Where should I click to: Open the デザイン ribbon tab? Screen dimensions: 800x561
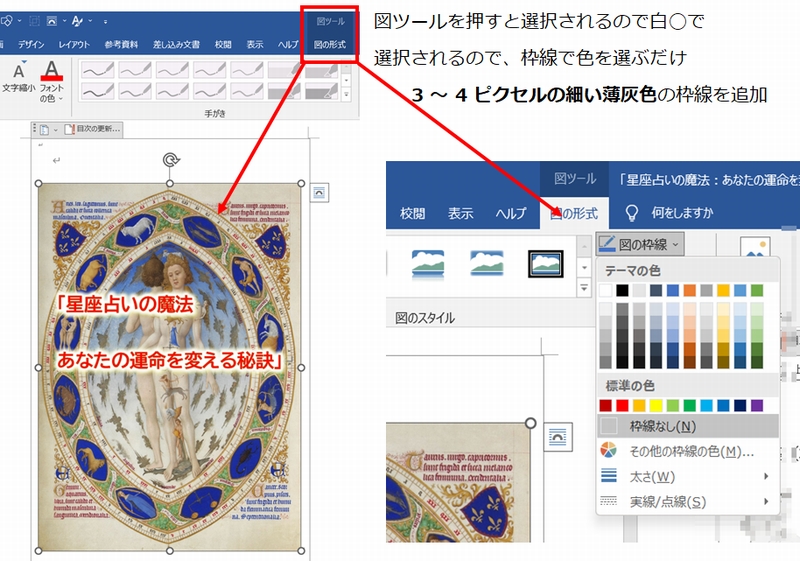31,45
